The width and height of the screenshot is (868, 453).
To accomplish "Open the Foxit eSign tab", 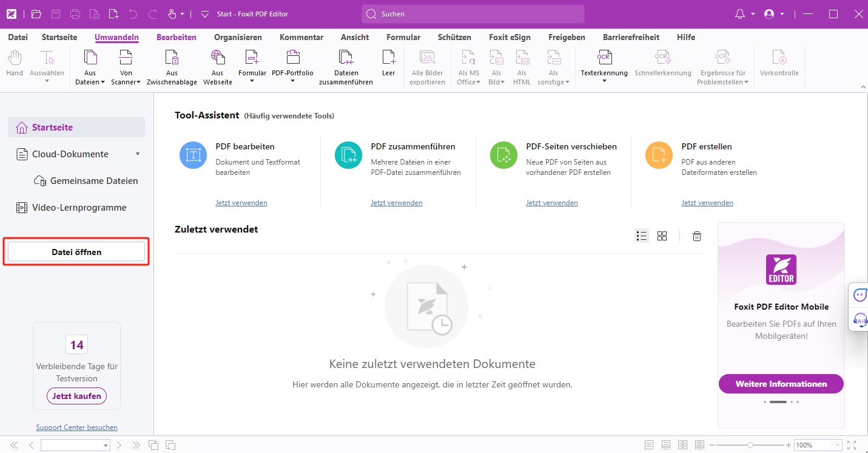I will coord(510,37).
